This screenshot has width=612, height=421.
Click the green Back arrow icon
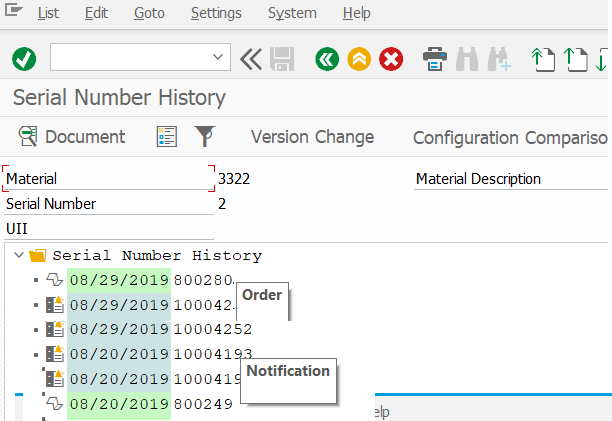(326, 59)
